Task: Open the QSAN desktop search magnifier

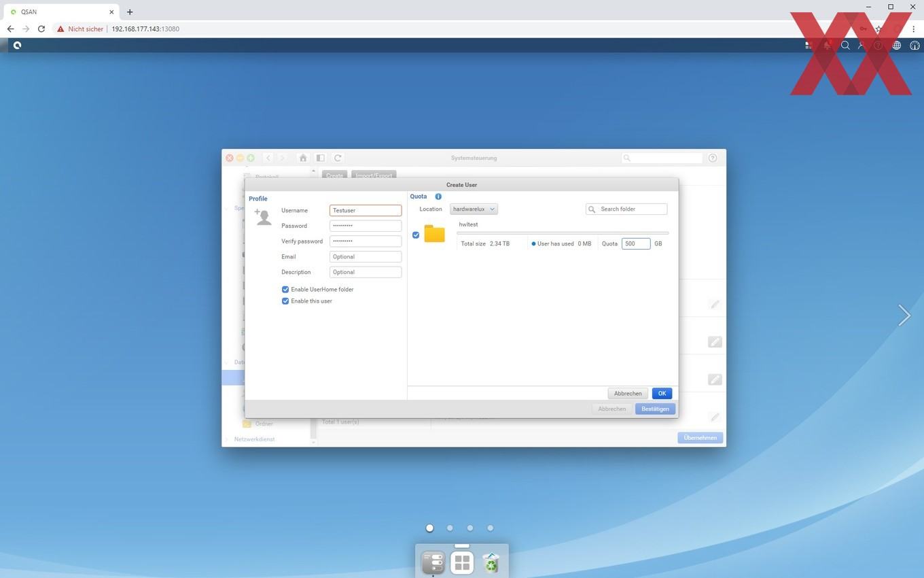Action: coord(845,46)
